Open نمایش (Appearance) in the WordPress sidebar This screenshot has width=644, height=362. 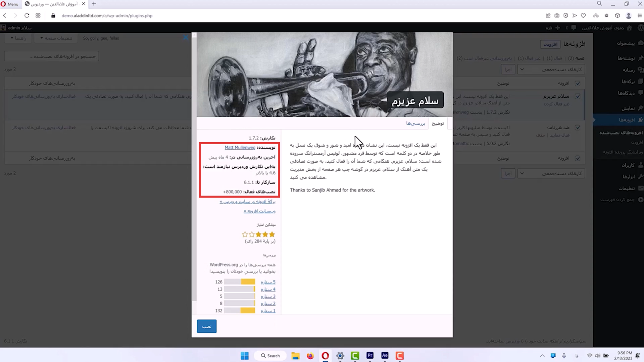[628, 108]
